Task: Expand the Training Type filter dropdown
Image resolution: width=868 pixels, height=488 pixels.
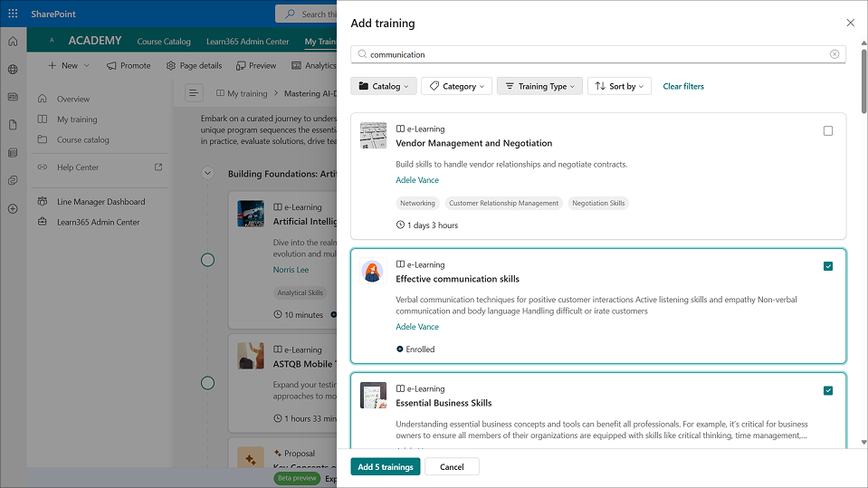Action: click(x=539, y=86)
